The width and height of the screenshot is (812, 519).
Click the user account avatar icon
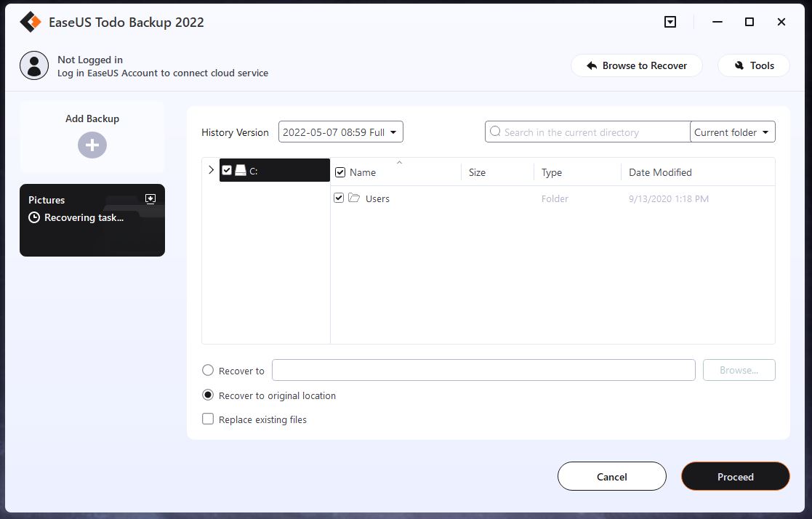pyautogui.click(x=34, y=65)
